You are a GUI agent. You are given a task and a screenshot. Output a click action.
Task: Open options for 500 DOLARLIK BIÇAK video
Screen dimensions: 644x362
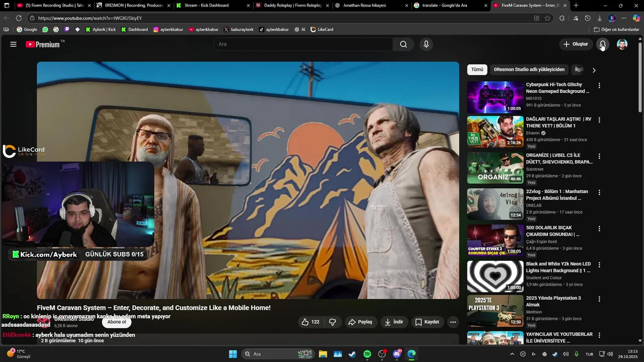point(599,229)
